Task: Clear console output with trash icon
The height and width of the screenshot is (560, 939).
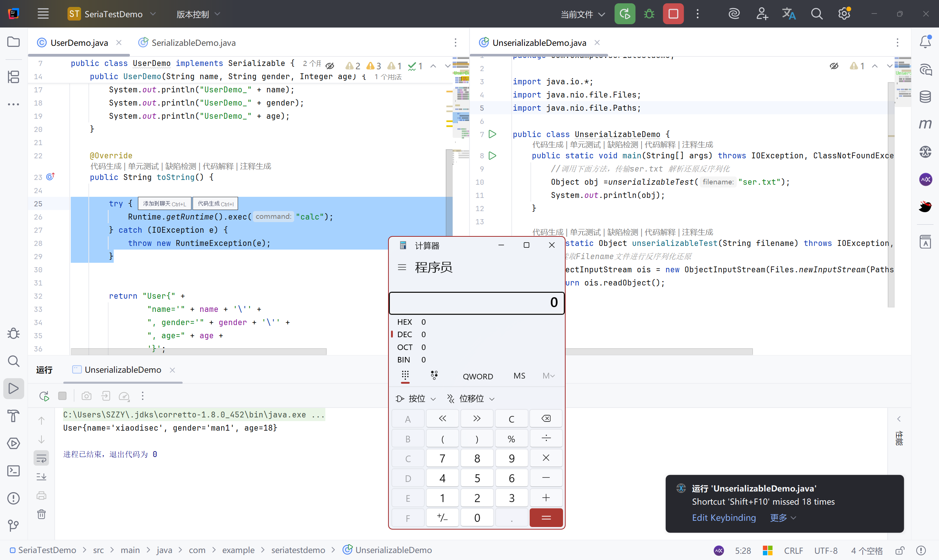Action: (41, 514)
